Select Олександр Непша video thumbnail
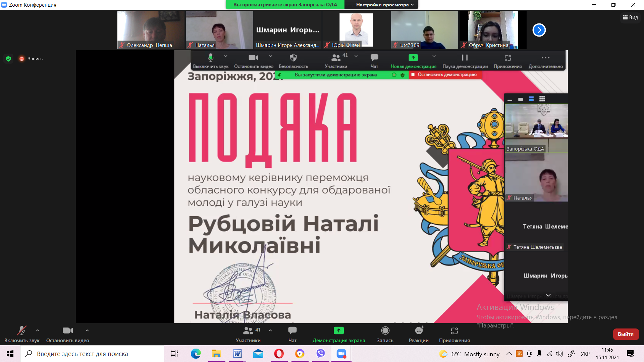644x362 pixels. tap(151, 30)
